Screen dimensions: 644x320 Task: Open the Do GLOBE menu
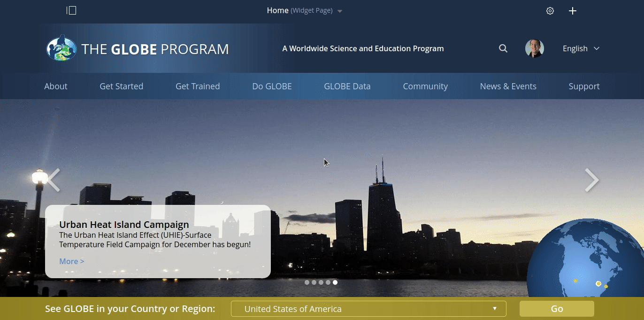click(272, 86)
